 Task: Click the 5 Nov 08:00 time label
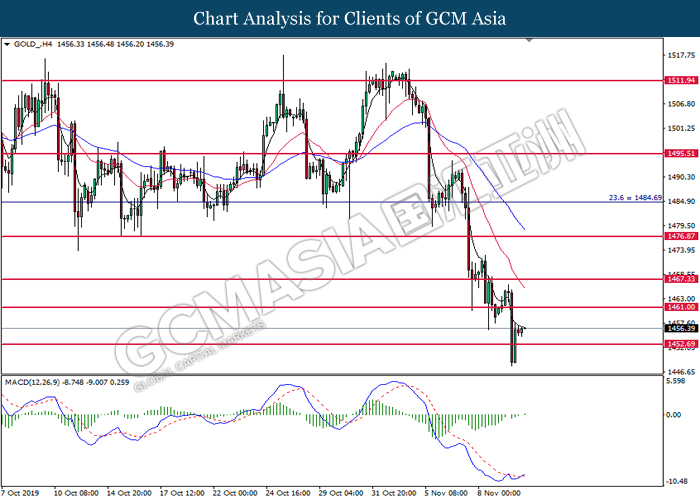446,493
